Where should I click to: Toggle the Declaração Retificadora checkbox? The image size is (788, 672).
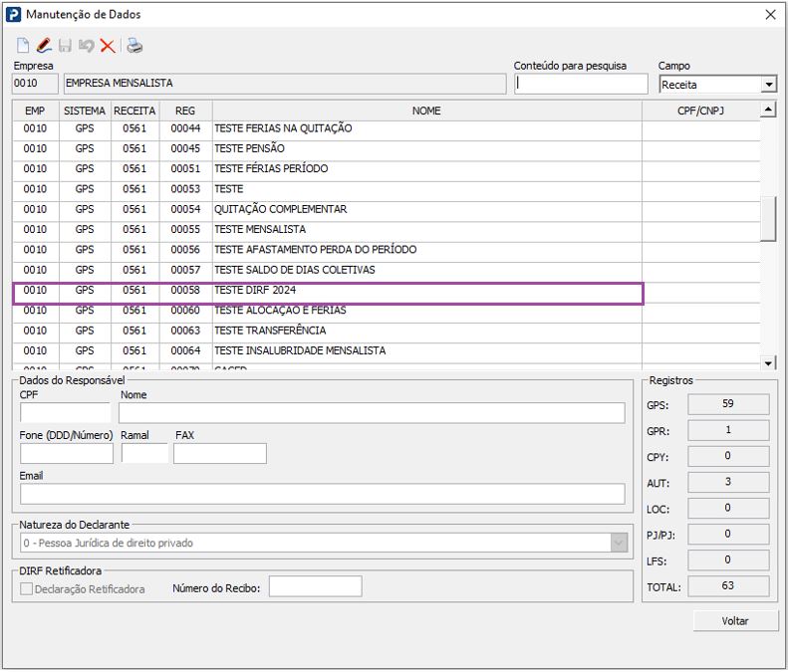tap(27, 588)
